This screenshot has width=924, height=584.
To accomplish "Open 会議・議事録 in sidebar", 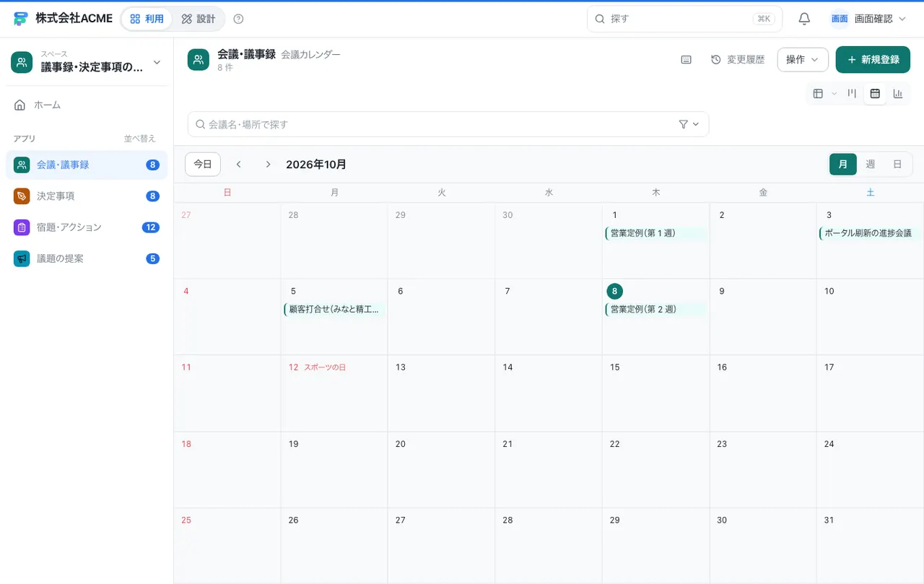I will (x=87, y=165).
